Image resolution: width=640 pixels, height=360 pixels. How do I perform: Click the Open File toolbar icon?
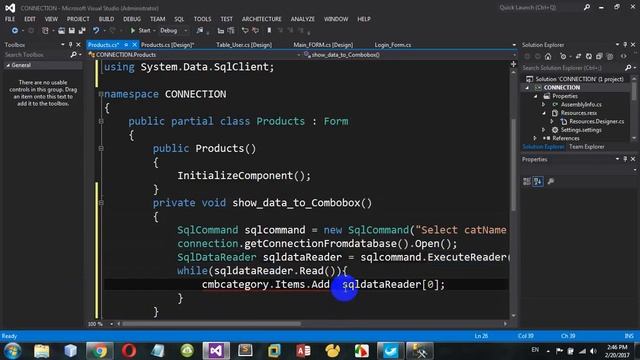click(61, 31)
